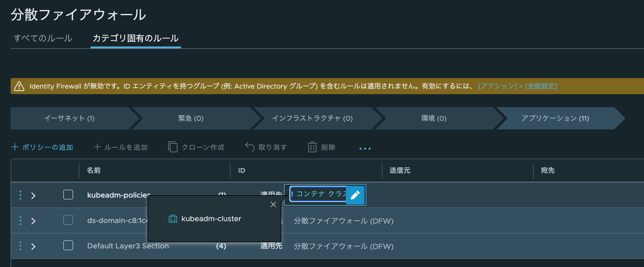Close the kubeadm-cluster popup
This screenshot has height=267, width=644.
[x=273, y=204]
